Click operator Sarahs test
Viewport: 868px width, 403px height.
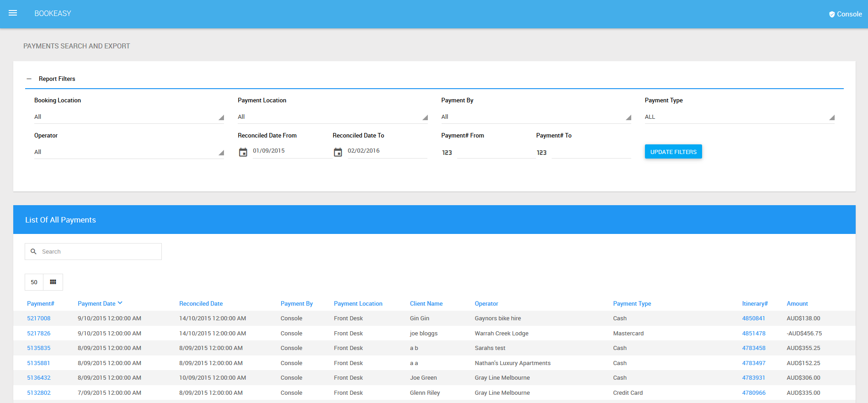point(490,348)
